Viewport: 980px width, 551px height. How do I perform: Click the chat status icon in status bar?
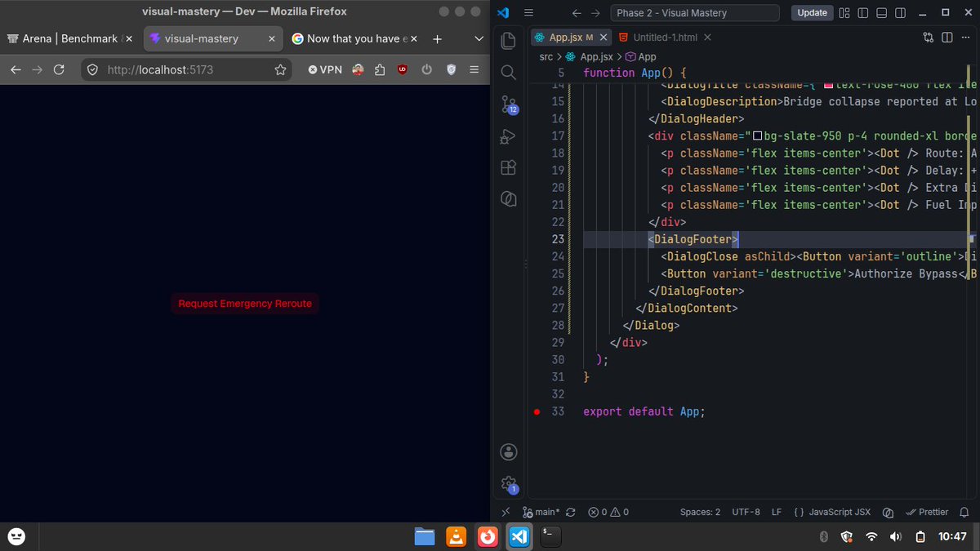point(888,512)
